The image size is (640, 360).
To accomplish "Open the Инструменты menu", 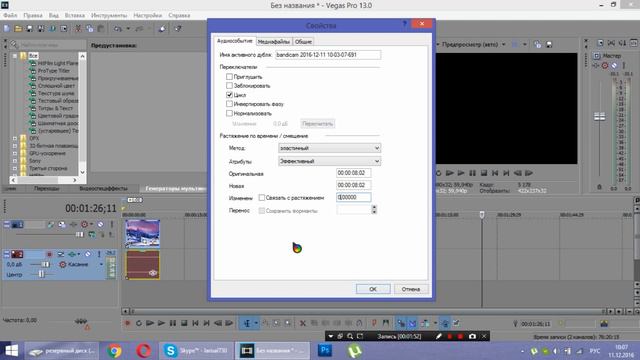I will point(109,16).
